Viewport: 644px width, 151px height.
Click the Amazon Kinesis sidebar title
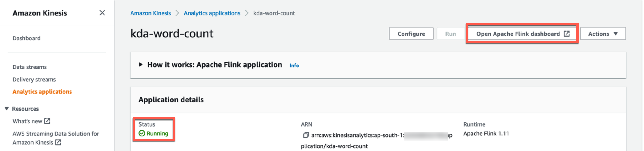[40, 13]
